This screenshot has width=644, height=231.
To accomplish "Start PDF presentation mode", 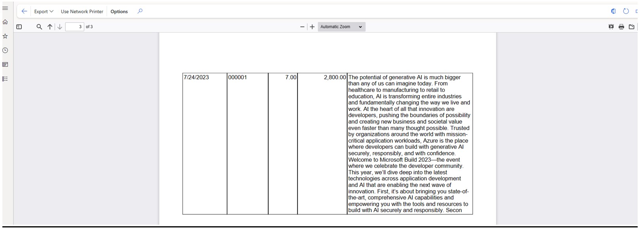I will 611,27.
